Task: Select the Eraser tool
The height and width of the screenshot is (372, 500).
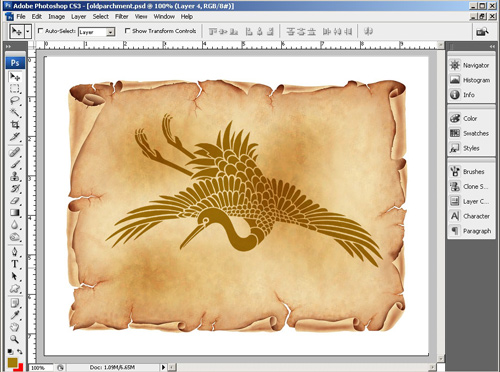Action: click(15, 200)
